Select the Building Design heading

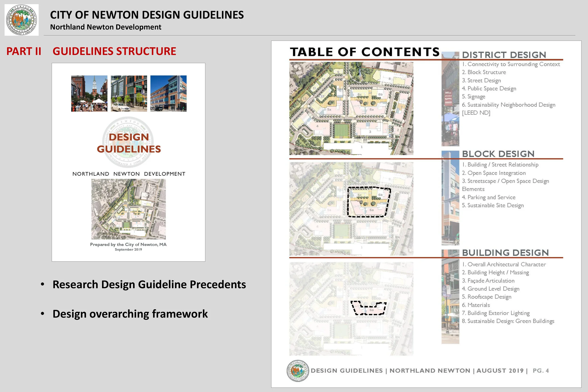(505, 253)
